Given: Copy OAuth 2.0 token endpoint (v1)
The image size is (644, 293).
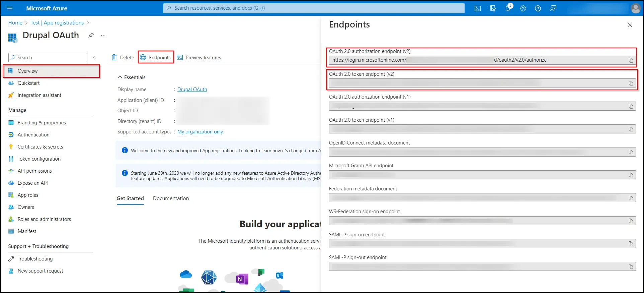Looking at the screenshot, I should coord(631,129).
